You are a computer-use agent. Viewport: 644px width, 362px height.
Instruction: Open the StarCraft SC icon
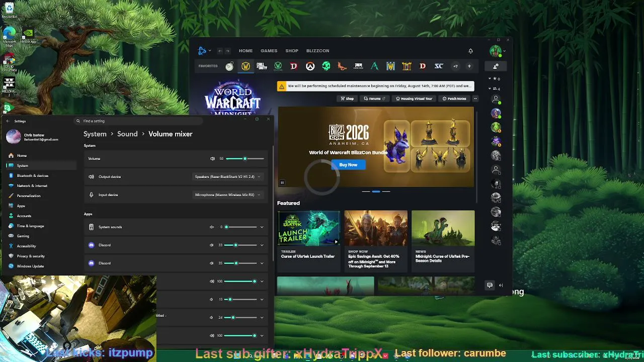(x=439, y=66)
